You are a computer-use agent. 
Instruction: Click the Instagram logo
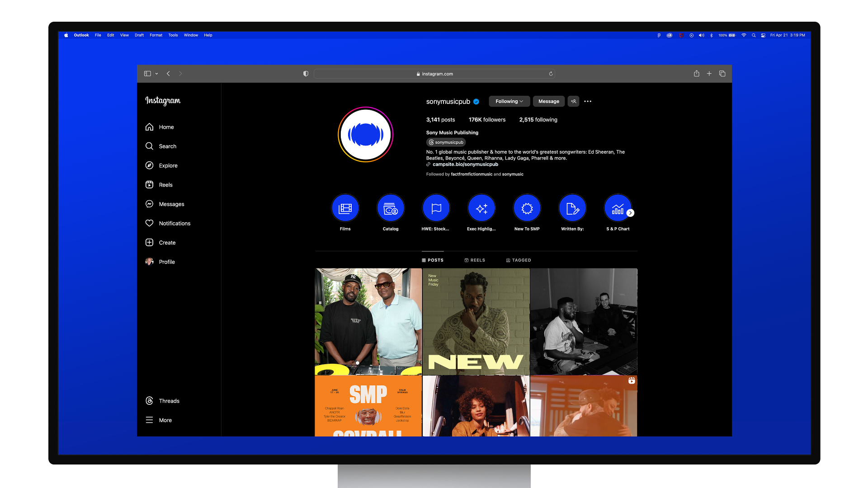163,101
